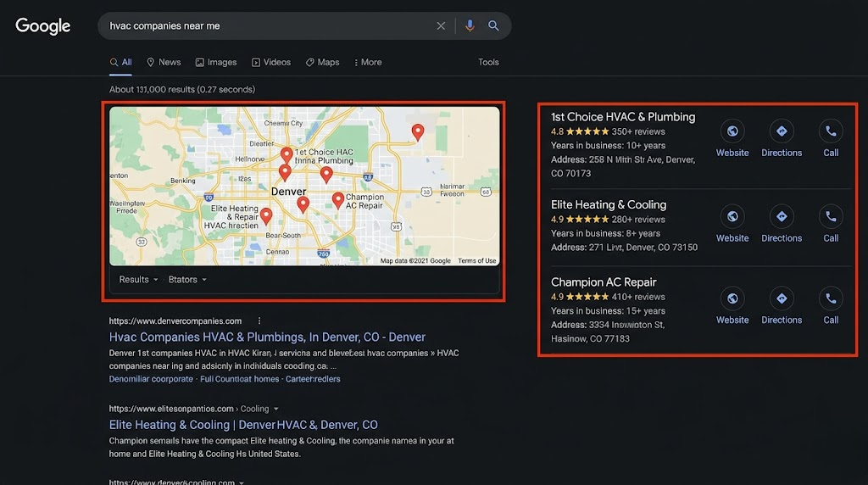Viewport: 868px width, 485px height.
Task: Get Directions to Champion AC Repair
Action: pos(781,307)
